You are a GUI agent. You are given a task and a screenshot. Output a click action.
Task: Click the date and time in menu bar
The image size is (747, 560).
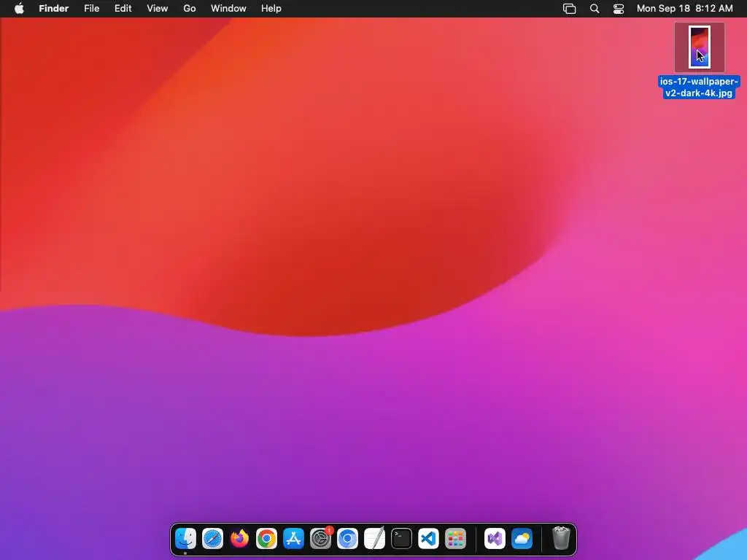(684, 9)
